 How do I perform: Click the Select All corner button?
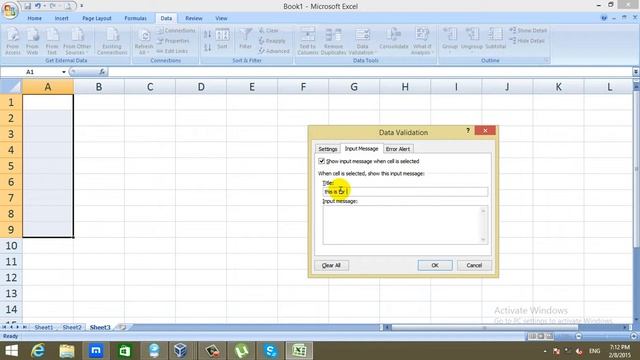point(11,87)
